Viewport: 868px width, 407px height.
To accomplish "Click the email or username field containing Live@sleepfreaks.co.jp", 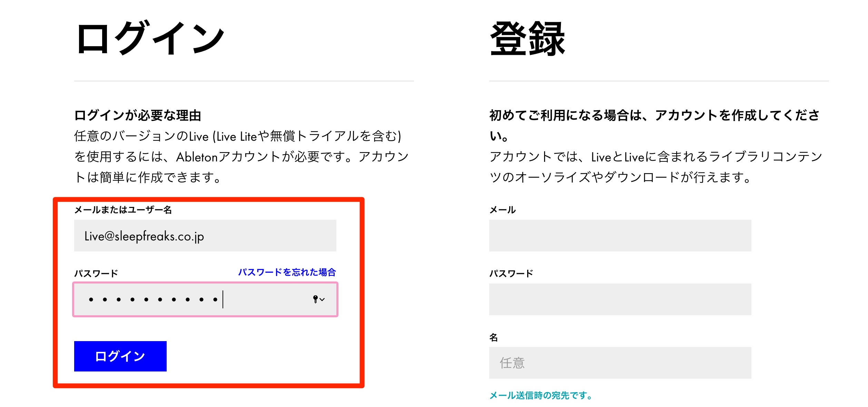I will pos(205,236).
